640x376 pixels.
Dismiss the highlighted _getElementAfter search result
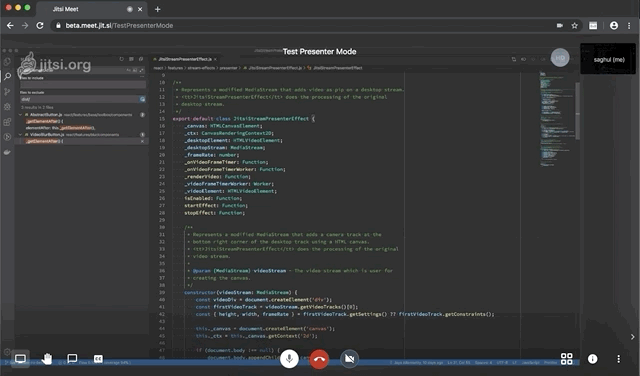coord(142,141)
